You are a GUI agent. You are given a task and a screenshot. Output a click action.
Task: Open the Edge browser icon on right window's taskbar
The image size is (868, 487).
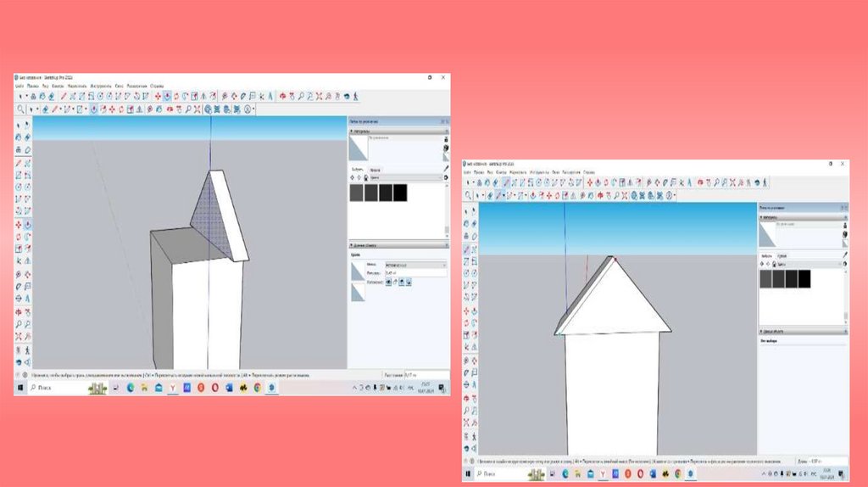[565, 474]
